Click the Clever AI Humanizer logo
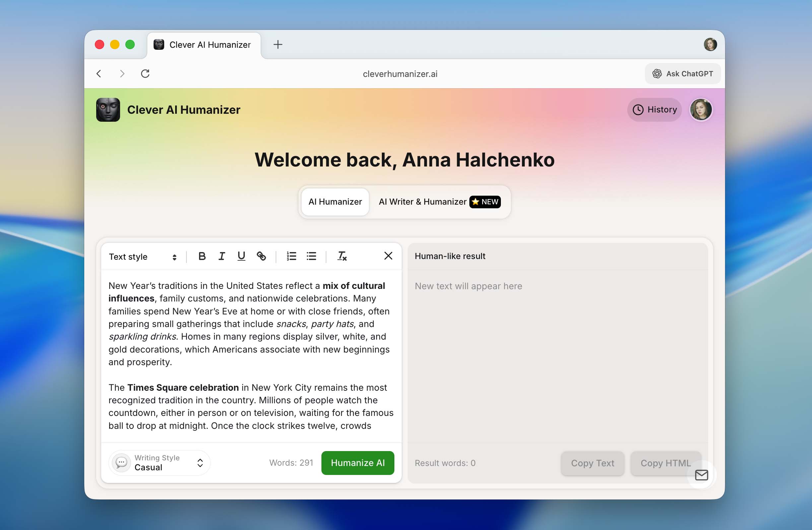Image resolution: width=812 pixels, height=530 pixels. click(108, 110)
